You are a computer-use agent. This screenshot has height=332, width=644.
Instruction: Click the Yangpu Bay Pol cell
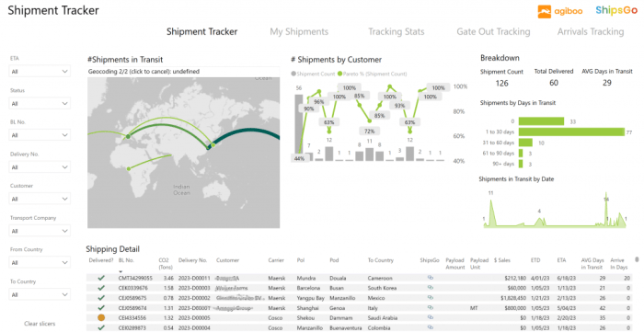pos(310,298)
